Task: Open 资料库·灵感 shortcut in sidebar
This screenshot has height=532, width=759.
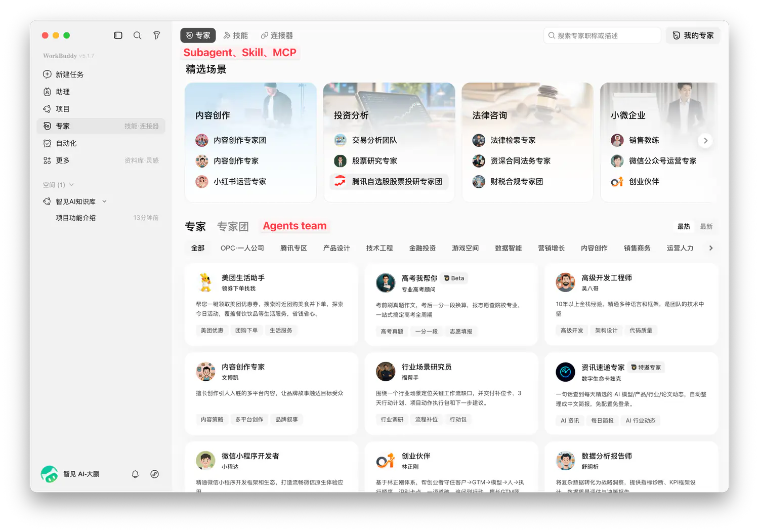Action: [142, 160]
